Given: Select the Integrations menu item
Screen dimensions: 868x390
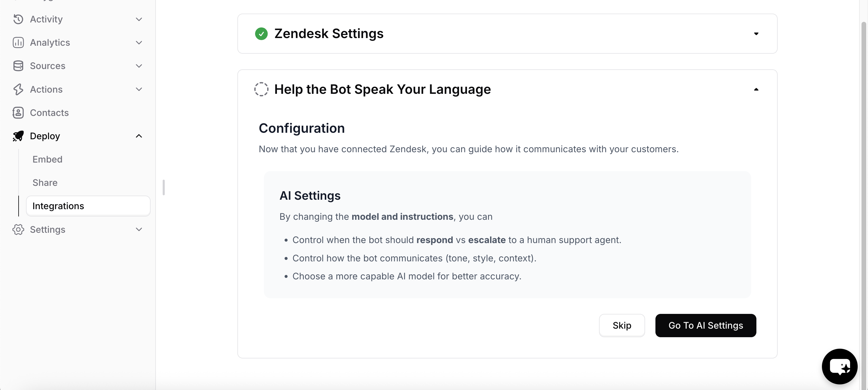Looking at the screenshot, I should (88, 206).
